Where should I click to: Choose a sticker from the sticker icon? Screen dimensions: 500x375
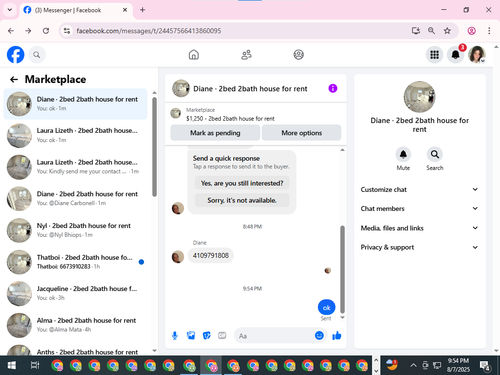pos(207,335)
